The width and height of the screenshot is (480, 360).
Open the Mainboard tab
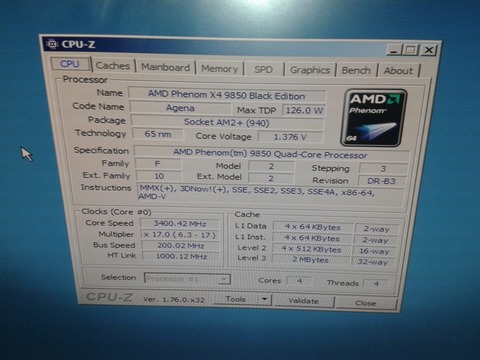165,67
